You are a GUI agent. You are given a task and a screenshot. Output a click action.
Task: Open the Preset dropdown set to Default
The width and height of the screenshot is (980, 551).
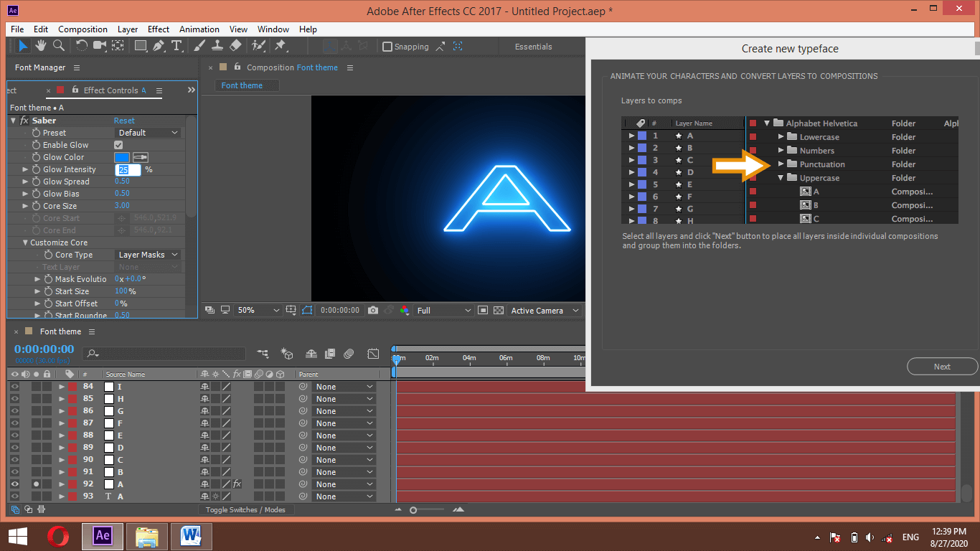[x=149, y=132]
